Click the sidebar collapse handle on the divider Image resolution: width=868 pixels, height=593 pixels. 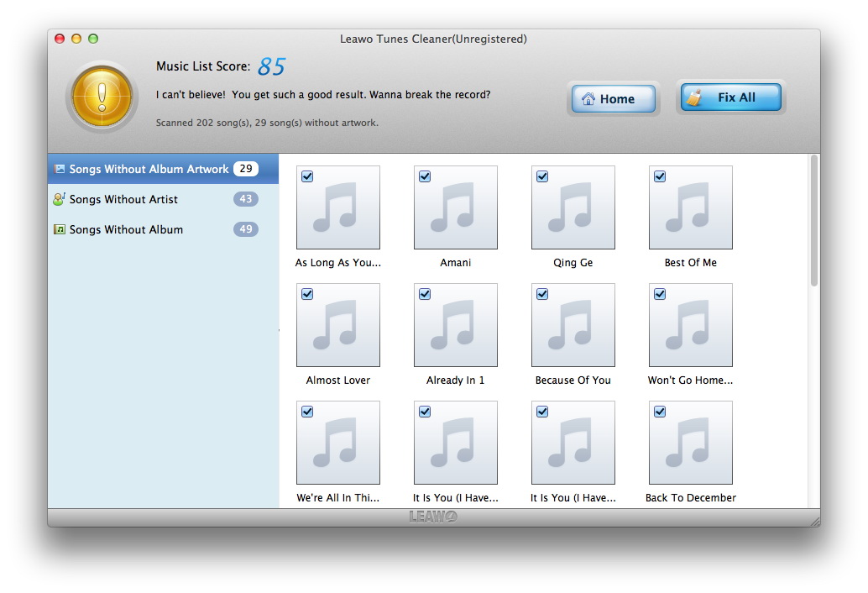click(x=280, y=331)
